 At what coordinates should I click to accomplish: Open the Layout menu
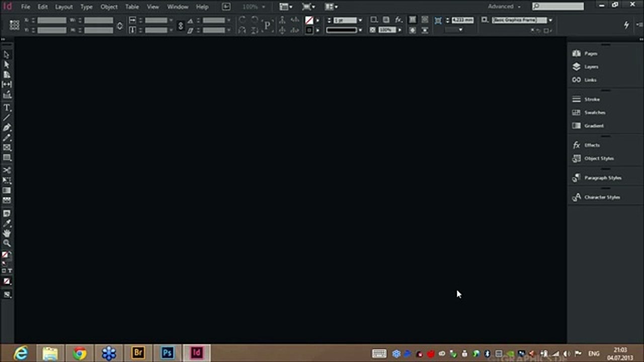(64, 7)
